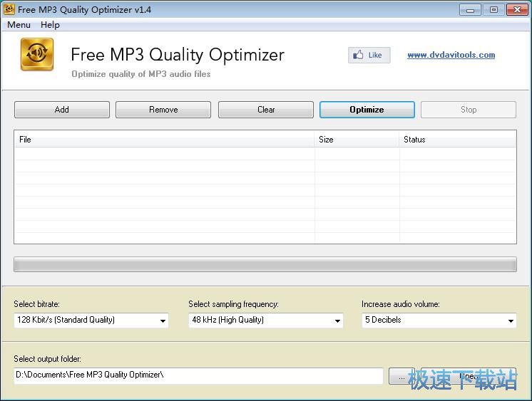Minimize the application window
This screenshot has width=532, height=401.
469,10
